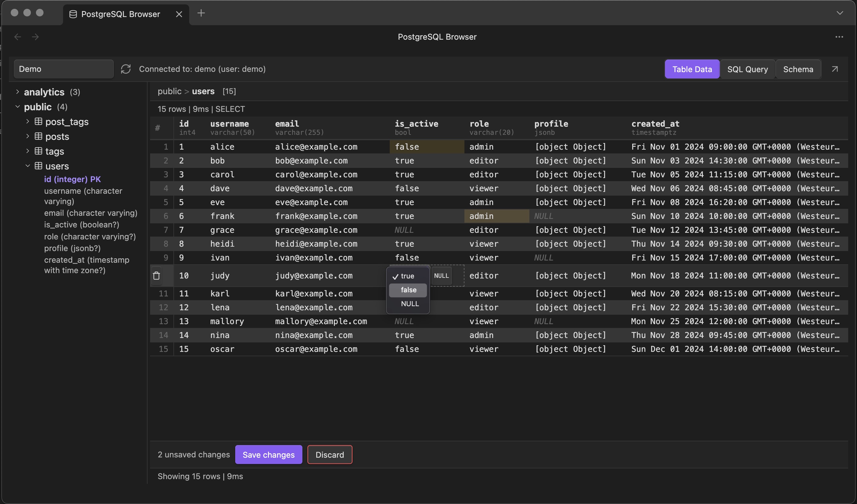
Task: Click the Discard button
Action: (329, 455)
